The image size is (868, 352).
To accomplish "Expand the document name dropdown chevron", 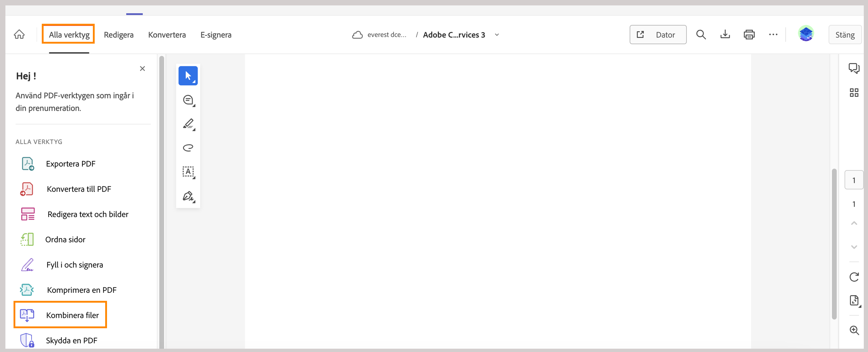I will pos(497,35).
